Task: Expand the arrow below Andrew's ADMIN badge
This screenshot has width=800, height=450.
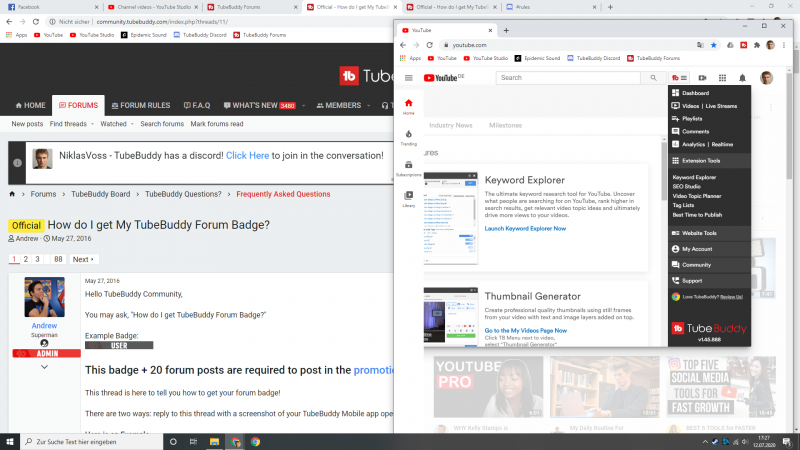Action: 44,367
